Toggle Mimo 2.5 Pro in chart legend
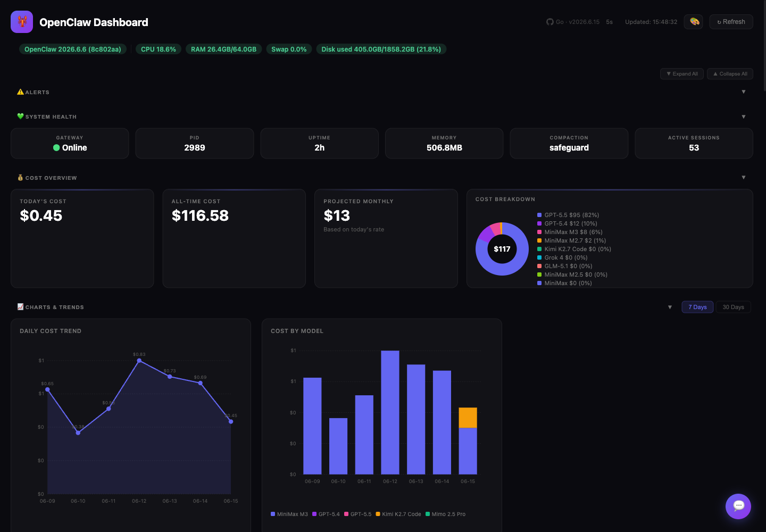The height and width of the screenshot is (532, 766). [445, 514]
